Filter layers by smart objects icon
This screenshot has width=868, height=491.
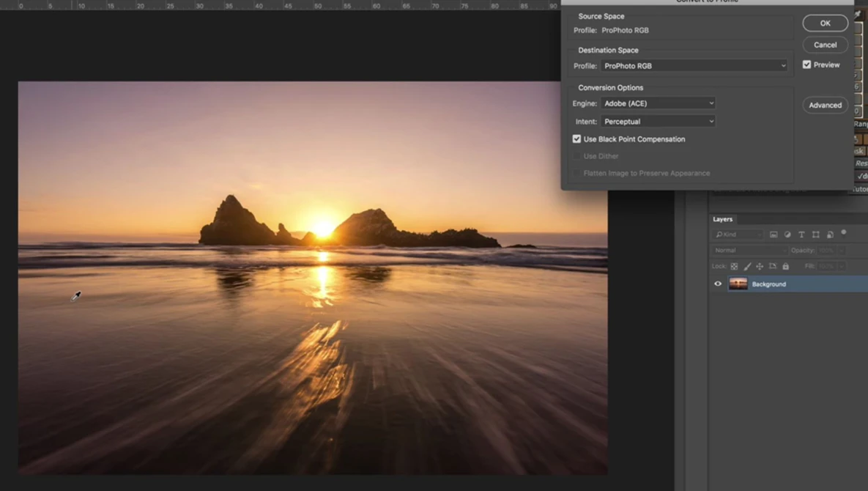[830, 235]
